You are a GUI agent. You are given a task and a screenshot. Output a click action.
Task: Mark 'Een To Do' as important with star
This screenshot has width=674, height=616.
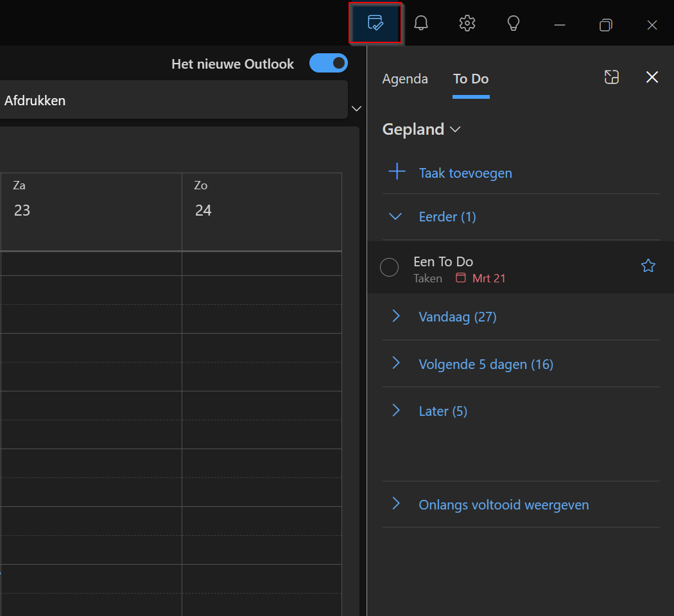tap(648, 266)
